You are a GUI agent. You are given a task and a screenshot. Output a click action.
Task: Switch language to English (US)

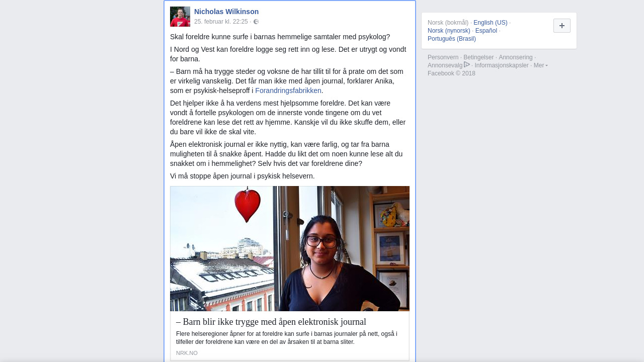(491, 23)
